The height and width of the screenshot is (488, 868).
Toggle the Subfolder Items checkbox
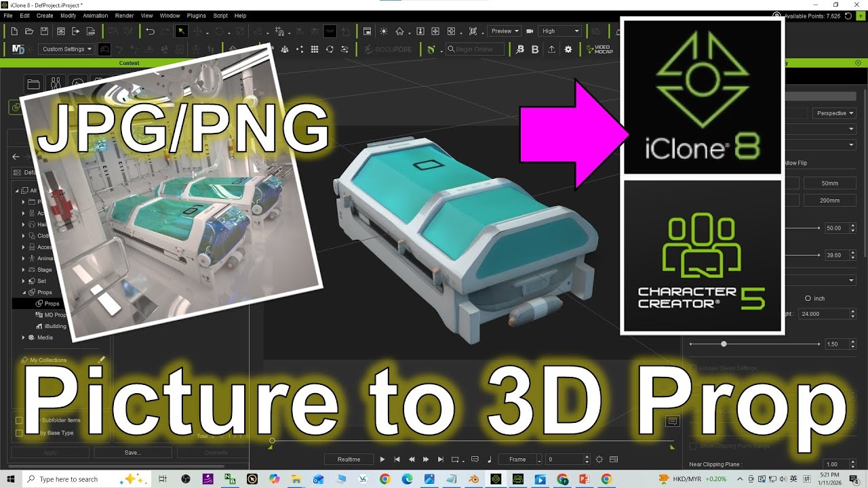tap(19, 420)
